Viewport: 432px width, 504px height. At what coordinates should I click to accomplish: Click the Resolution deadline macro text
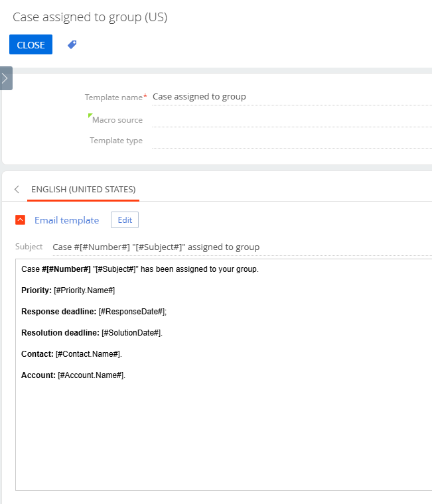coord(132,333)
